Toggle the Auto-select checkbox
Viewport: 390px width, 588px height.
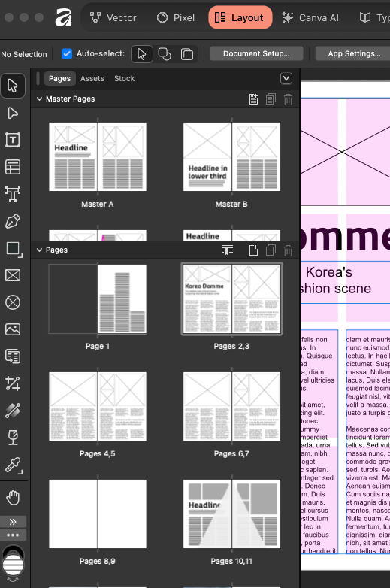[x=67, y=53]
